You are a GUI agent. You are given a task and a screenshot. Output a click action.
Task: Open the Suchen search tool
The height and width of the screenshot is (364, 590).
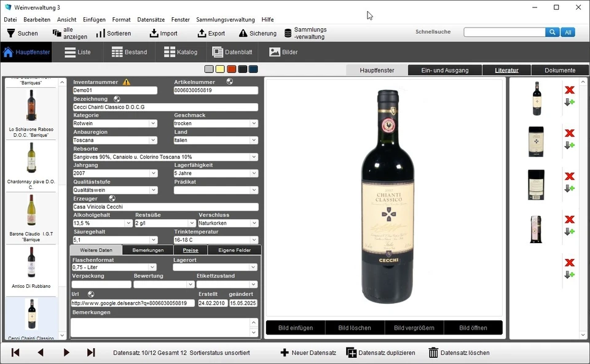[x=22, y=33]
